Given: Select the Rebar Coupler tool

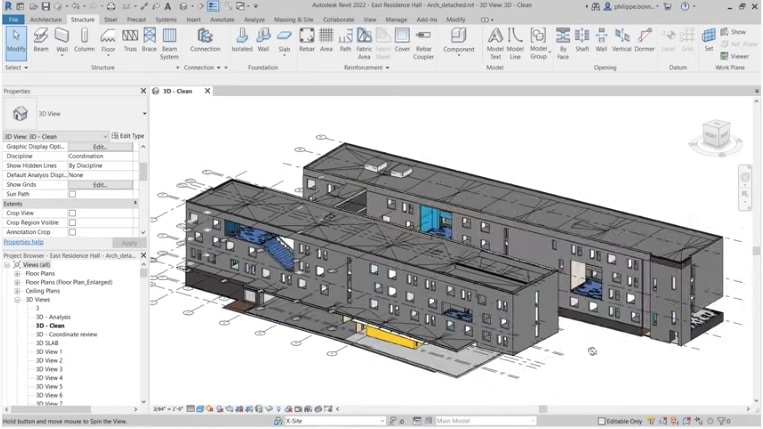Looking at the screenshot, I should [x=423, y=43].
